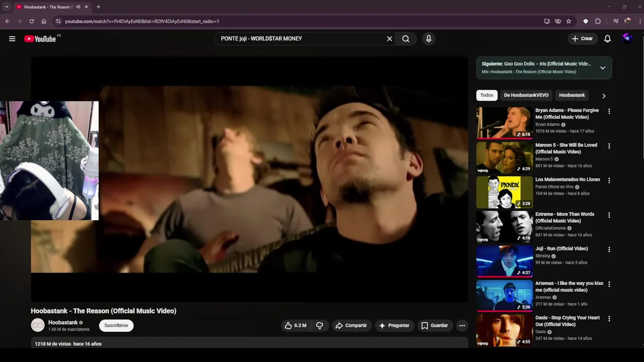Image resolution: width=644 pixels, height=362 pixels.
Task: Open the Hoobastank channel name link
Action: (63, 323)
